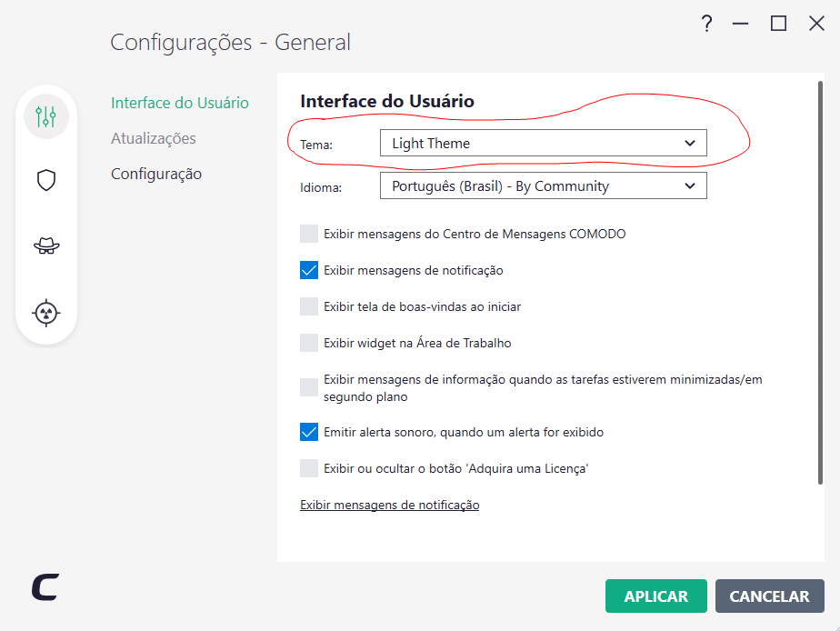840x631 pixels.
Task: Expand the Idioma language dropdown
Action: pos(543,186)
